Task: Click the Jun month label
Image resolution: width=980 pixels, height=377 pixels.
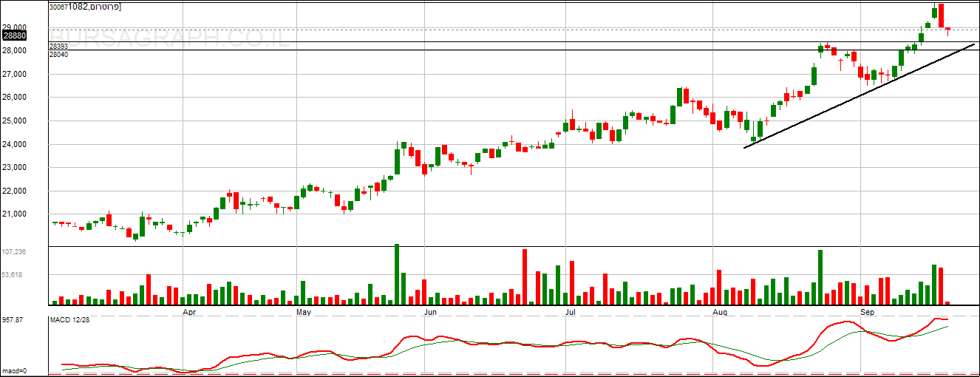Action: coord(432,313)
